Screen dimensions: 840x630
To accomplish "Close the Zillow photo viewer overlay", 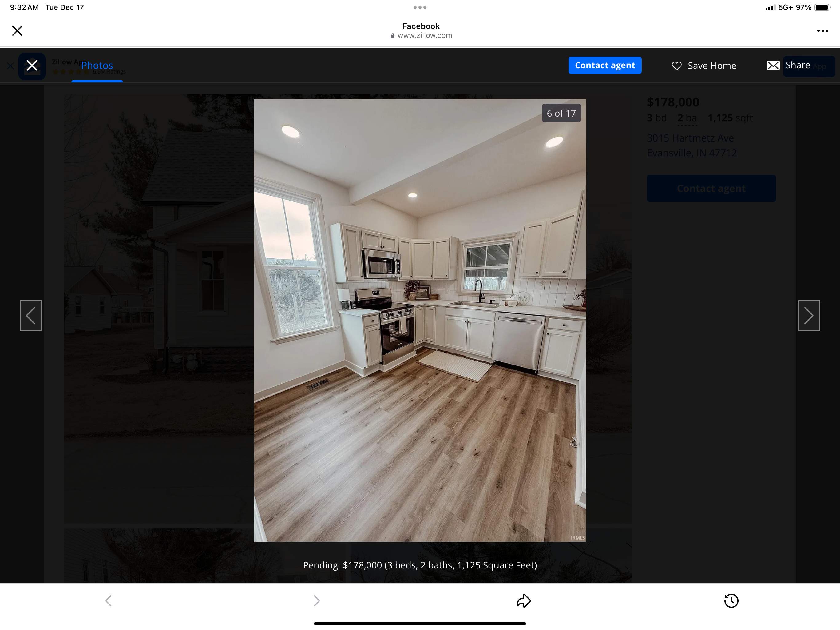I will tap(32, 65).
